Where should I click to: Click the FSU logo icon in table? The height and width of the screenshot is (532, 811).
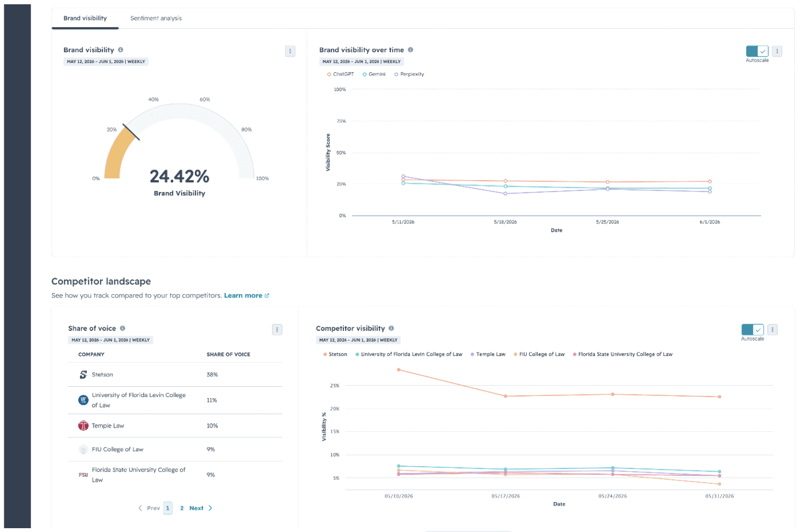(x=83, y=475)
